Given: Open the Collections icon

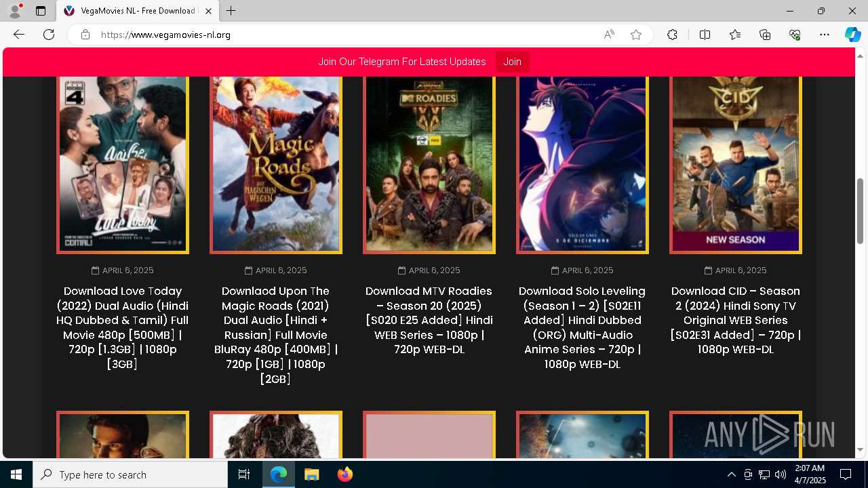Looking at the screenshot, I should point(765,35).
